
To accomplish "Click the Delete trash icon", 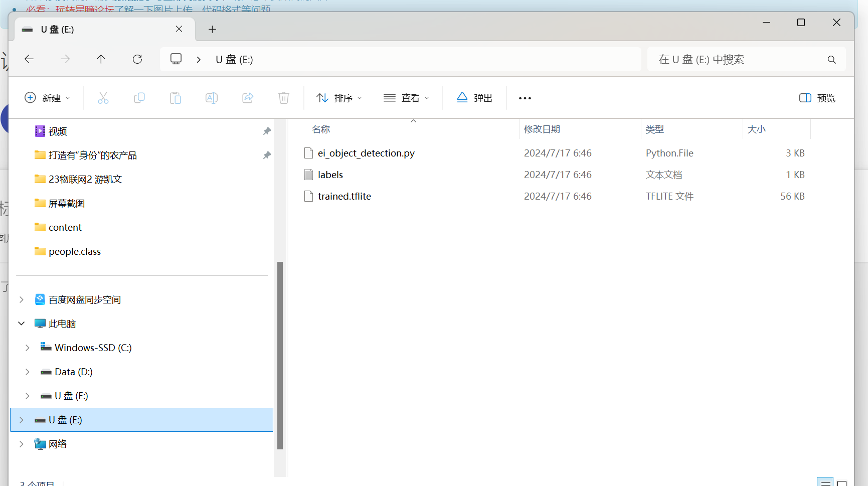I will (284, 98).
